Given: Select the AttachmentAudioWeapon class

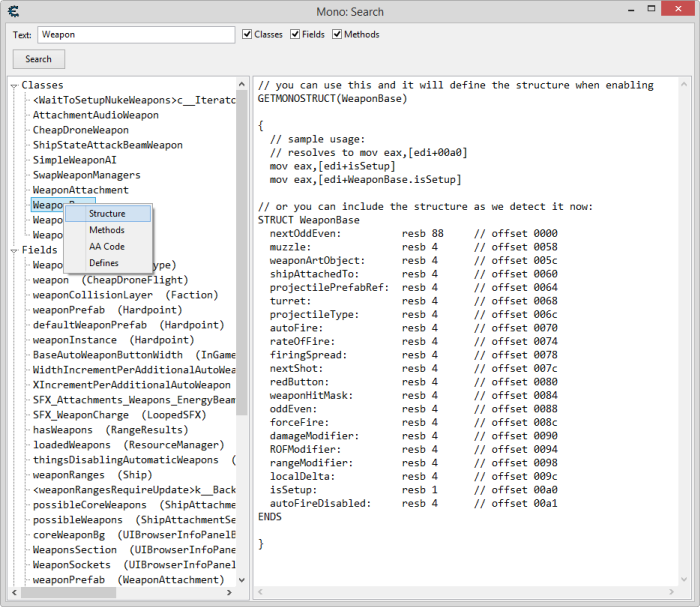Looking at the screenshot, I should (x=95, y=115).
